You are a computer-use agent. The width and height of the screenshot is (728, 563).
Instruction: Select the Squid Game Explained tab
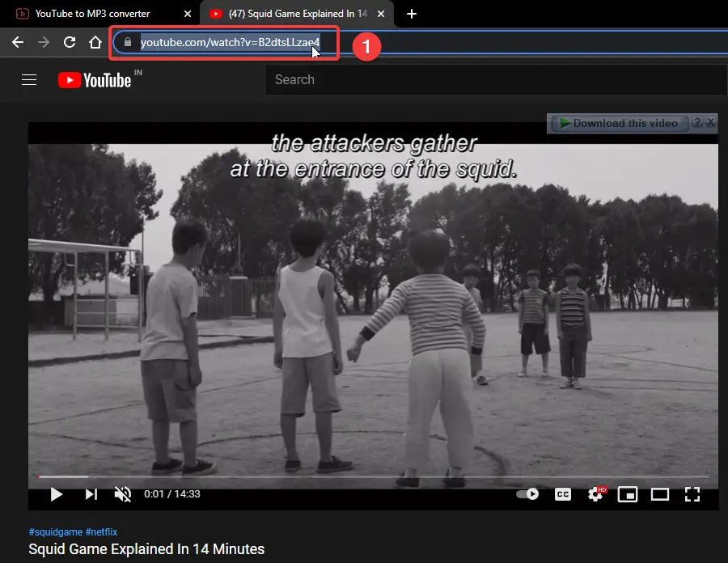pos(297,14)
